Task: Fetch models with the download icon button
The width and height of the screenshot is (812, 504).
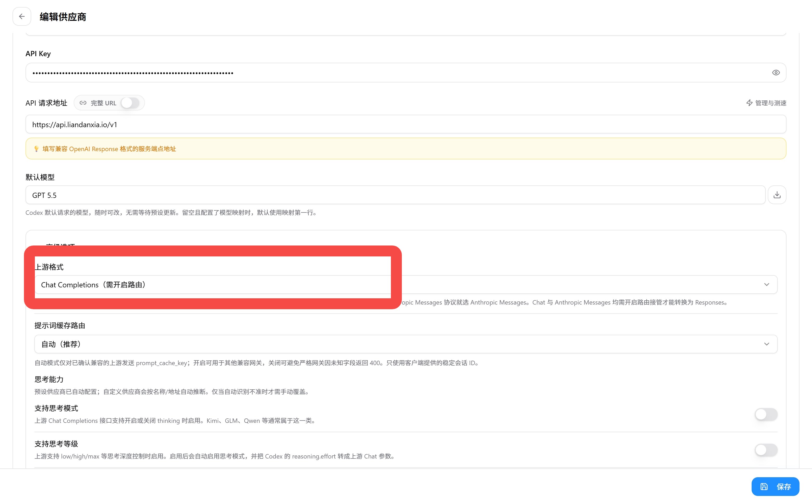Action: (777, 195)
